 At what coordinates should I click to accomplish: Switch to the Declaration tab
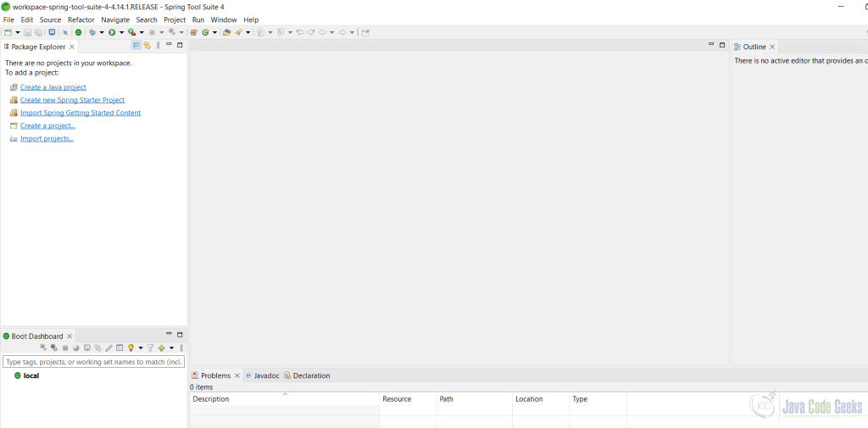(307, 375)
